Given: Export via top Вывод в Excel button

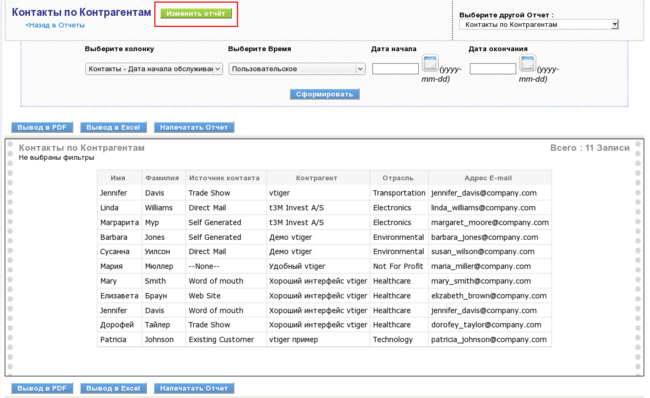Looking at the screenshot, I should coord(113,127).
